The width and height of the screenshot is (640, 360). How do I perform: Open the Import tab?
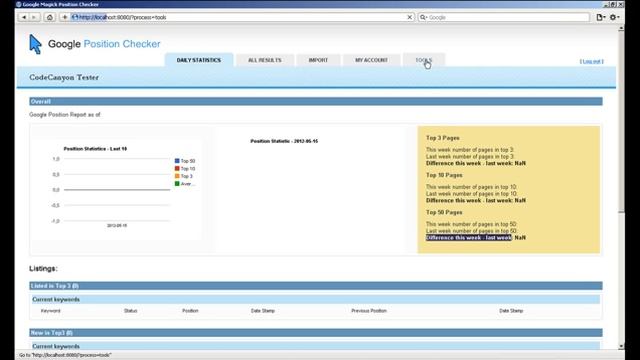click(318, 60)
